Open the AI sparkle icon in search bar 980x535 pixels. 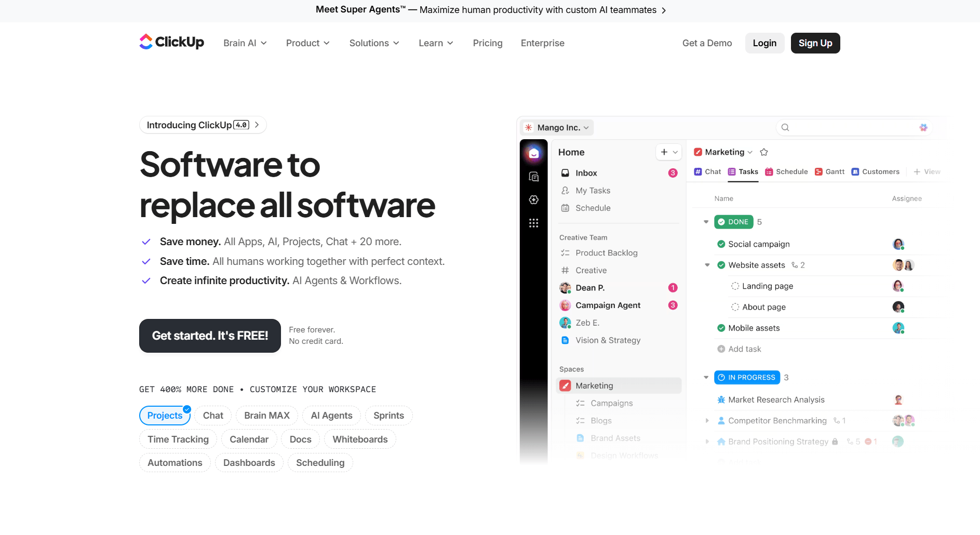923,127
